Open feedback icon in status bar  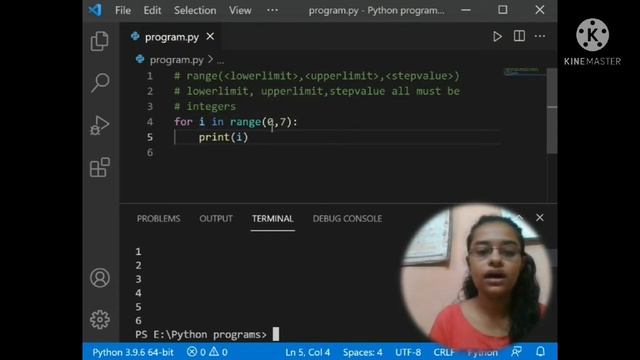click(x=516, y=351)
